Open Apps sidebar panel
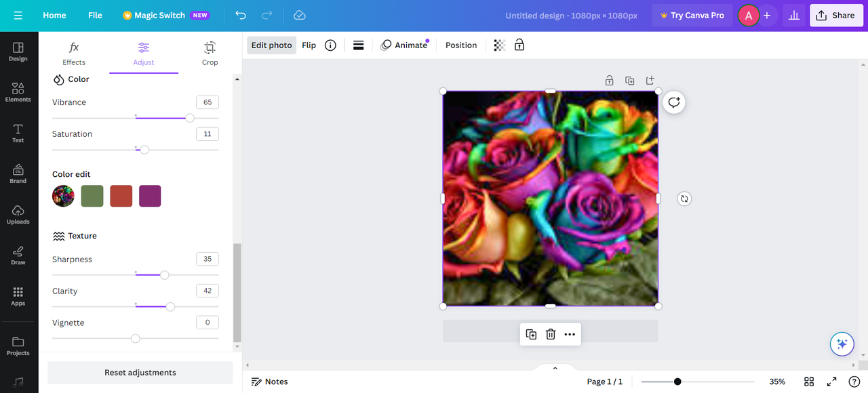Screen dimensions: 868x393 pyautogui.click(x=18, y=296)
